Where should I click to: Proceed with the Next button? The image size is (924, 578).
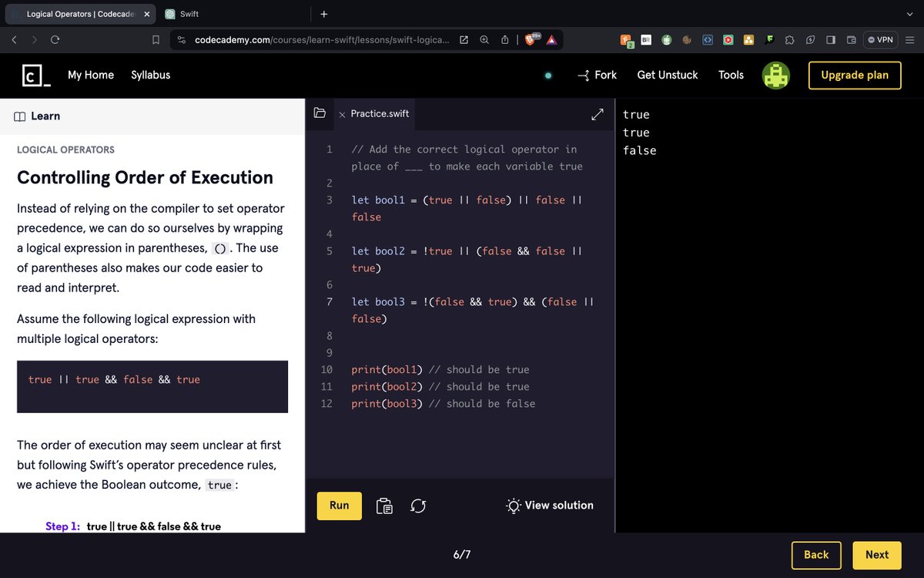[877, 555]
